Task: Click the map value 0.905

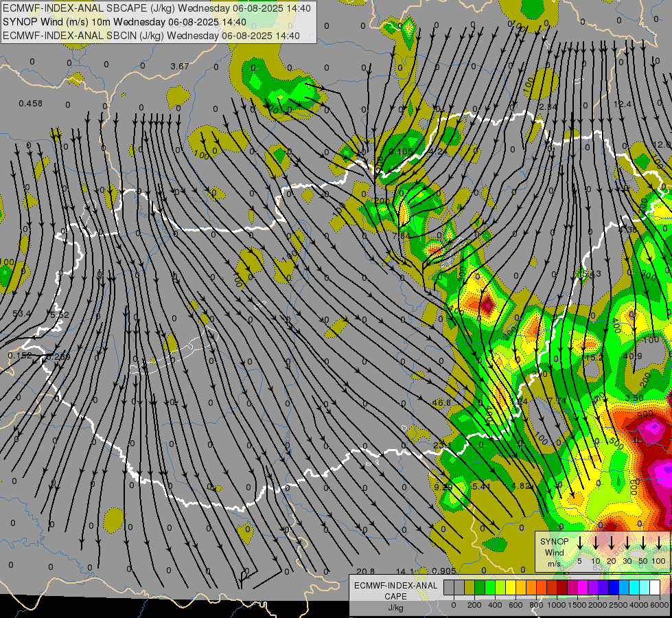Action: (x=443, y=571)
